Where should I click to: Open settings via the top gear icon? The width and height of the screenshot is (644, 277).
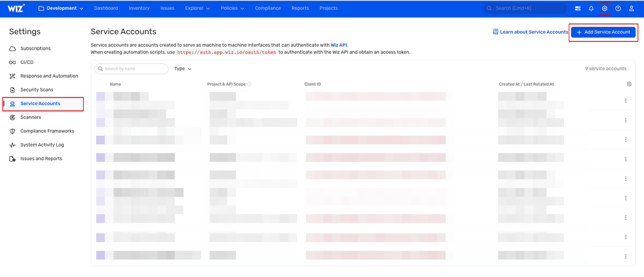605,8
